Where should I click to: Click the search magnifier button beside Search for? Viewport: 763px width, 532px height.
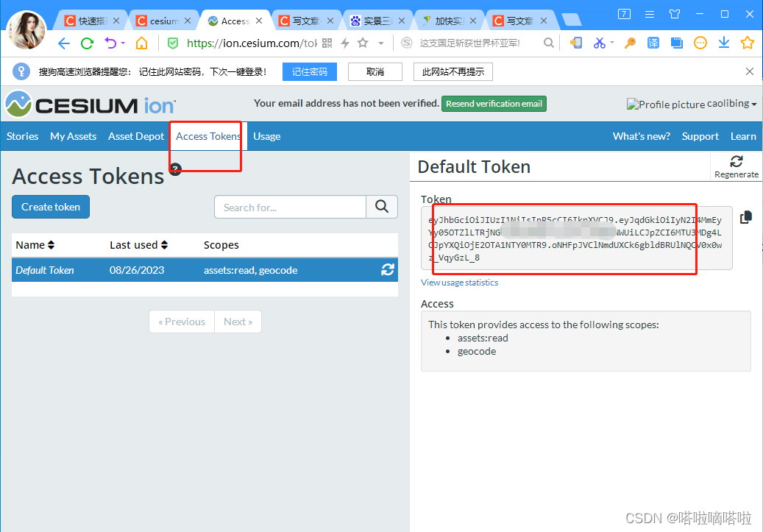pyautogui.click(x=382, y=207)
